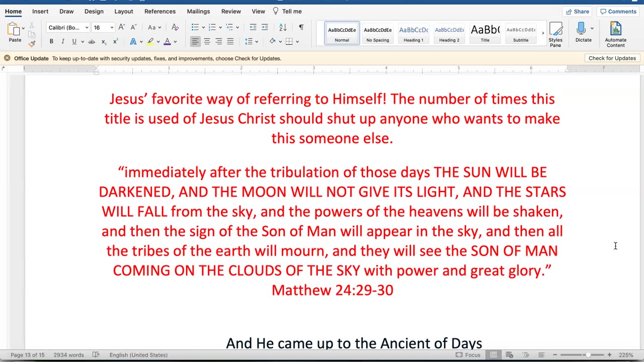Zoom in with the plus button
This screenshot has width=644, height=362.
[609, 355]
